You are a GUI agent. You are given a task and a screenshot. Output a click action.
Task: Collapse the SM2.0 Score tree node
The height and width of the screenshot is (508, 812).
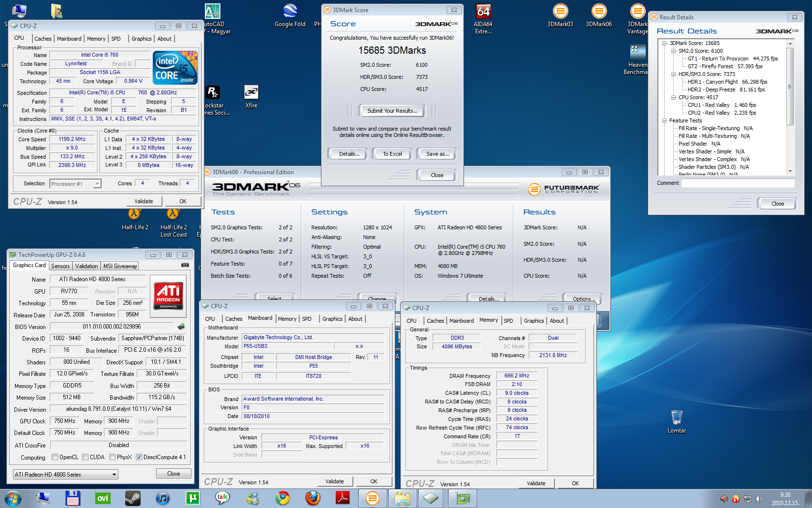pos(674,51)
